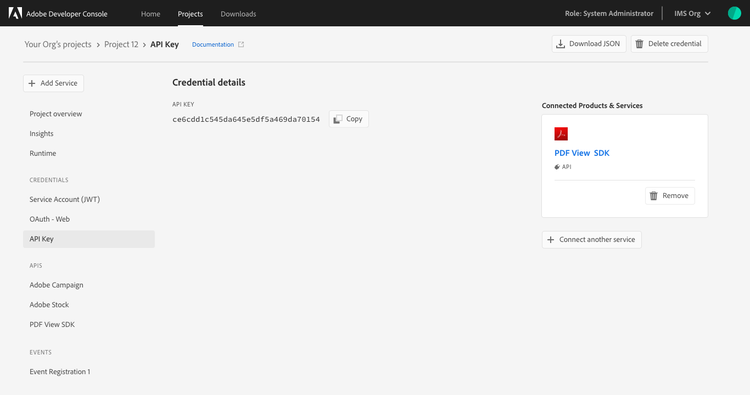
Task: Click the trash icon on Delete credential
Action: click(639, 44)
